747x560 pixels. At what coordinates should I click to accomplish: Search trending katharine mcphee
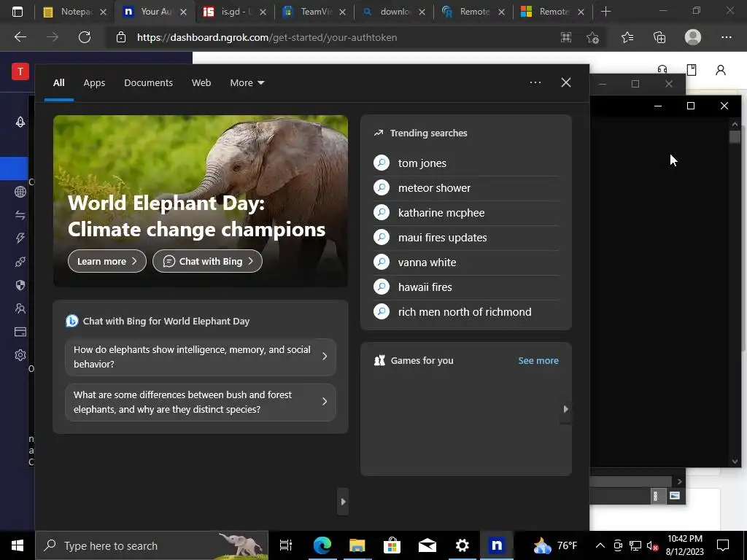[x=466, y=213]
